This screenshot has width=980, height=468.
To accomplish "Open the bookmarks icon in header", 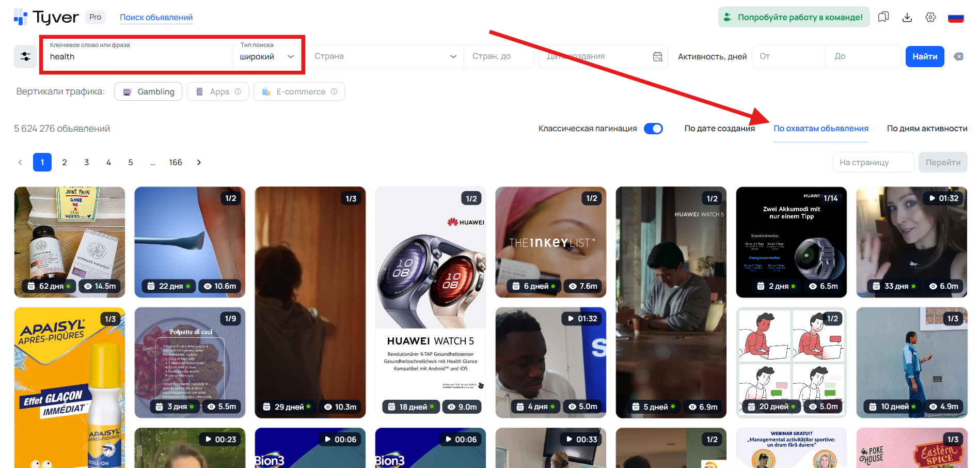I will coord(883,17).
